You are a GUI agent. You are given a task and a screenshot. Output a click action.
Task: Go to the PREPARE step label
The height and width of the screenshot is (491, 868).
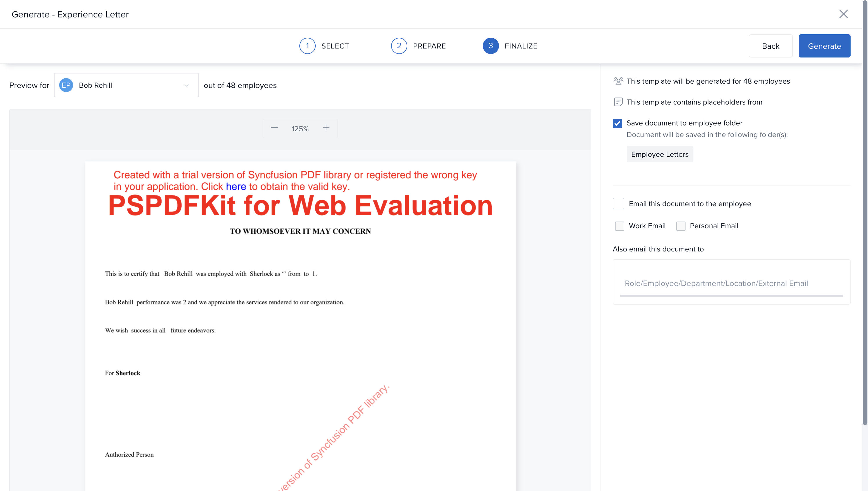429,46
